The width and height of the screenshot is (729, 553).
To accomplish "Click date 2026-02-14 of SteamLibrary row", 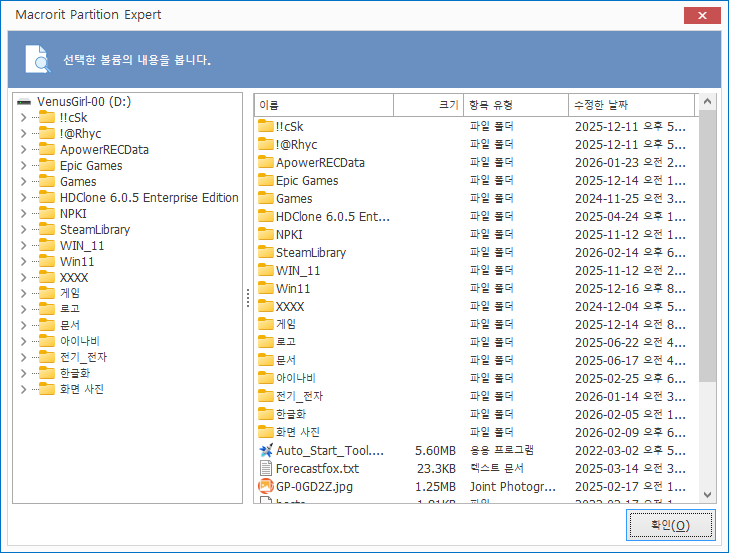I will (x=630, y=253).
